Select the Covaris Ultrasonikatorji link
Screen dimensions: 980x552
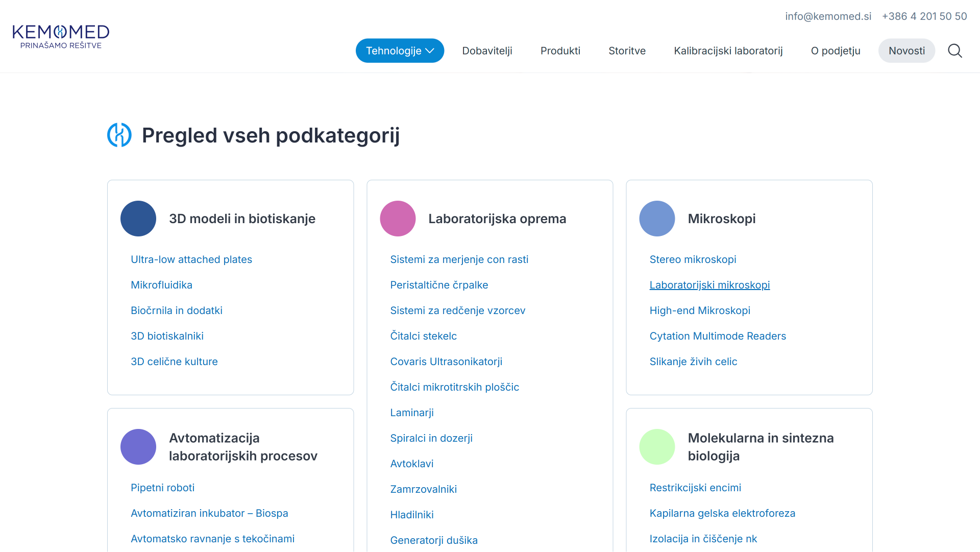446,362
